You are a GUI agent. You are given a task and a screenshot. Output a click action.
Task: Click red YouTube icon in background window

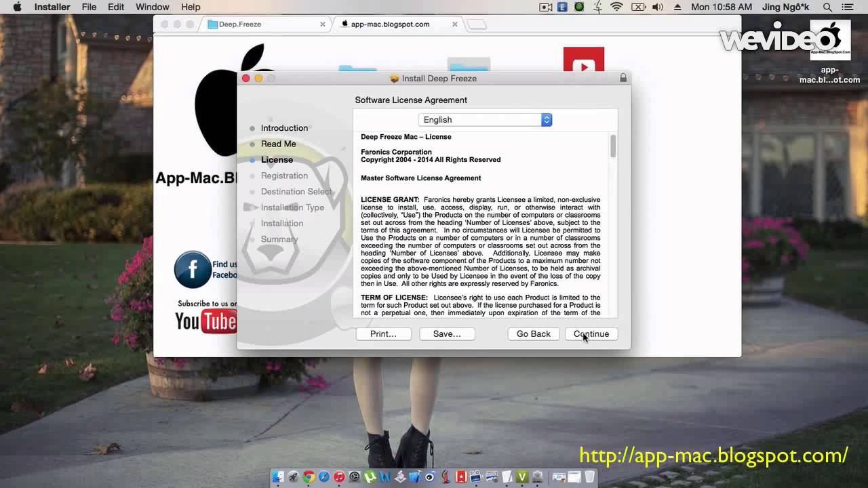pyautogui.click(x=583, y=60)
